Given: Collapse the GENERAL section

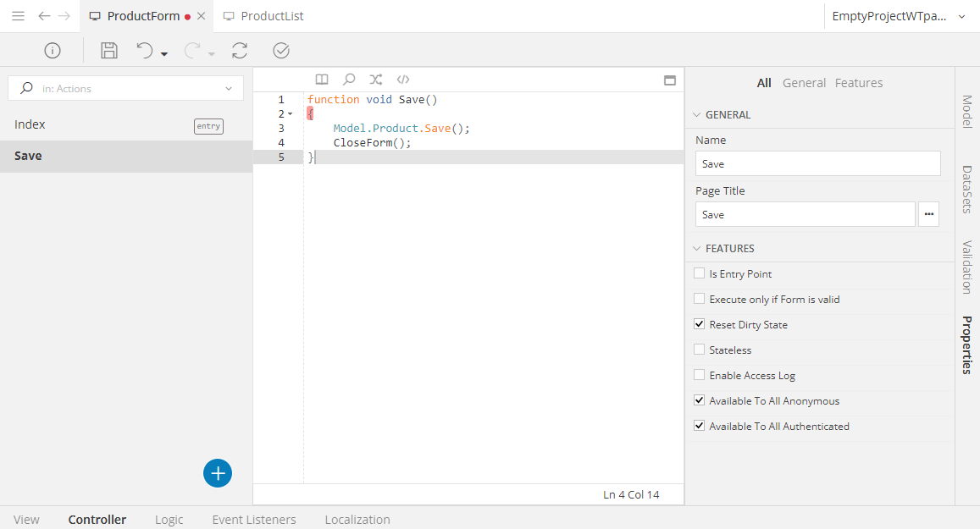Looking at the screenshot, I should click(x=697, y=115).
